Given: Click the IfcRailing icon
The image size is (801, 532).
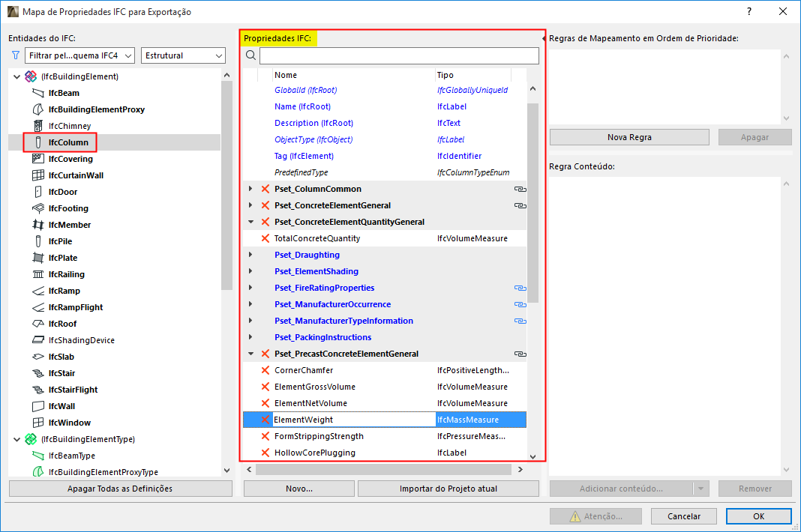Looking at the screenshot, I should tap(37, 274).
